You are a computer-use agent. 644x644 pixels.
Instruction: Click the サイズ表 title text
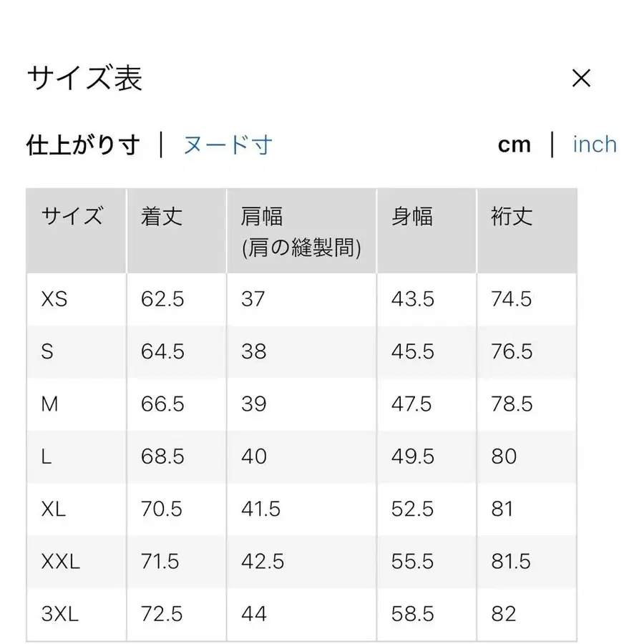84,79
